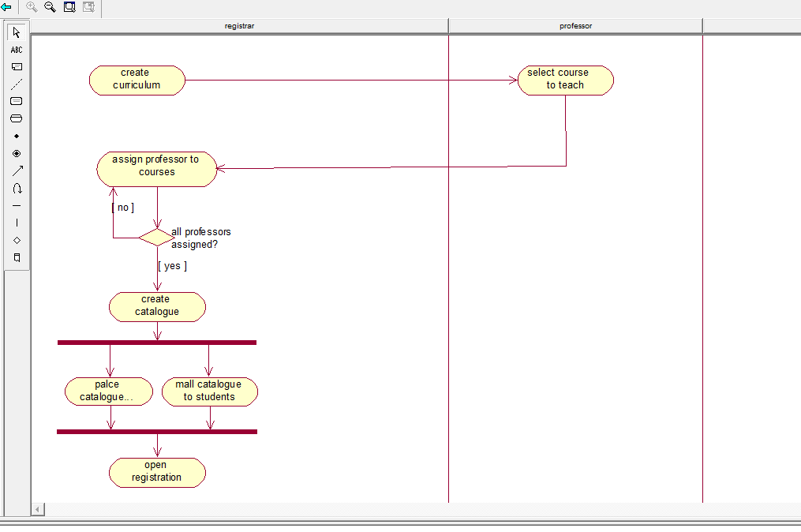Select the decision diamond tool

tap(17, 240)
